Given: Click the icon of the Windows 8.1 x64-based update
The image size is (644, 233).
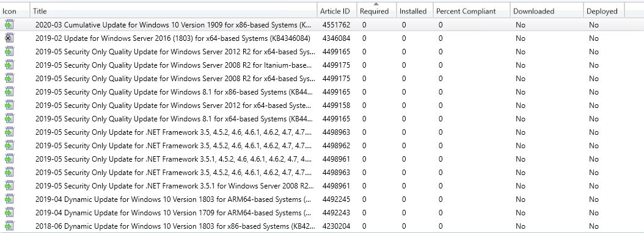Looking at the screenshot, I should tap(9, 119).
